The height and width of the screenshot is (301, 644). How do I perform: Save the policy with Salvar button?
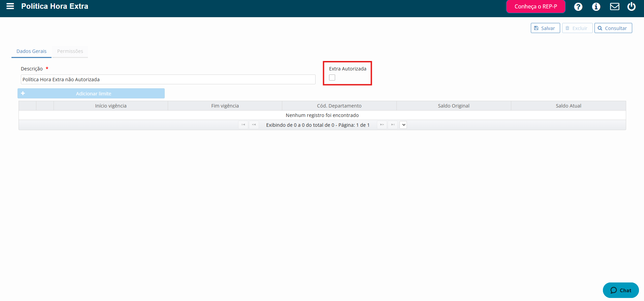coord(545,28)
